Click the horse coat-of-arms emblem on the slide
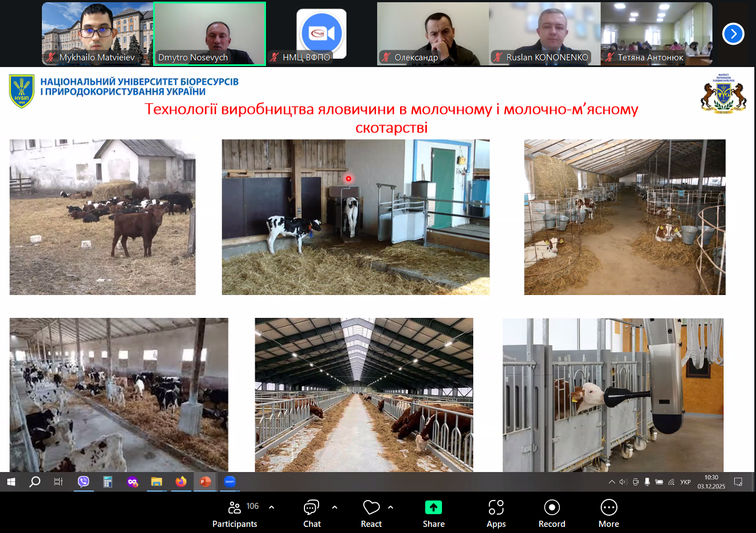The image size is (756, 533). [724, 93]
